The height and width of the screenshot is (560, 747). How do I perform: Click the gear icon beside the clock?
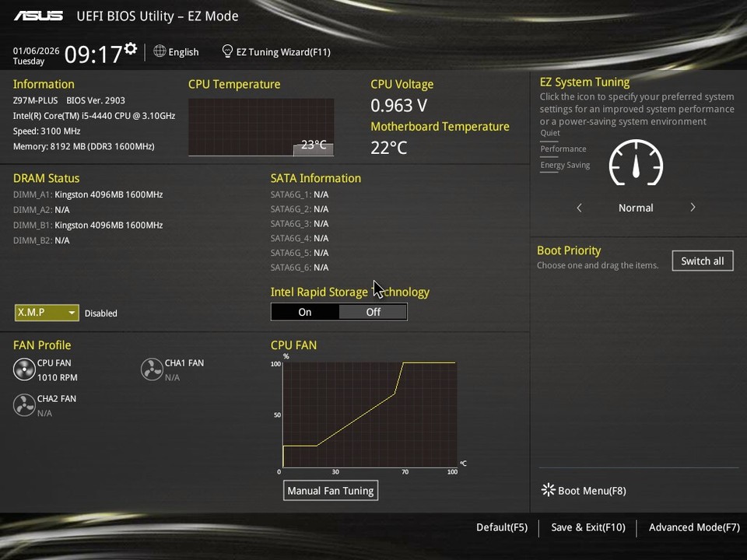point(131,48)
